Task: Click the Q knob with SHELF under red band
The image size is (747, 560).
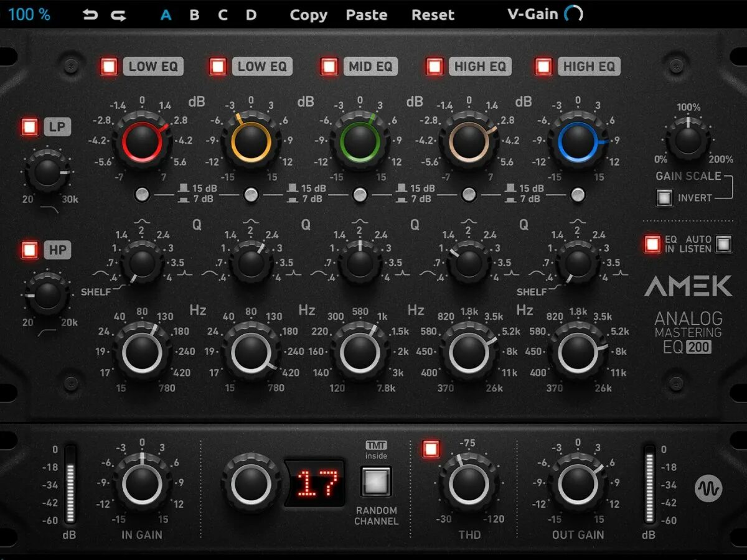Action: pyautogui.click(x=142, y=263)
